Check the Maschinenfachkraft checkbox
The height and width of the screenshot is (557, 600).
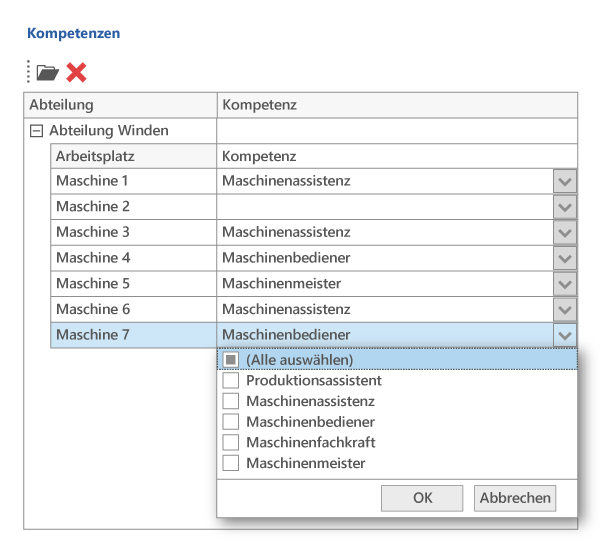click(x=231, y=442)
